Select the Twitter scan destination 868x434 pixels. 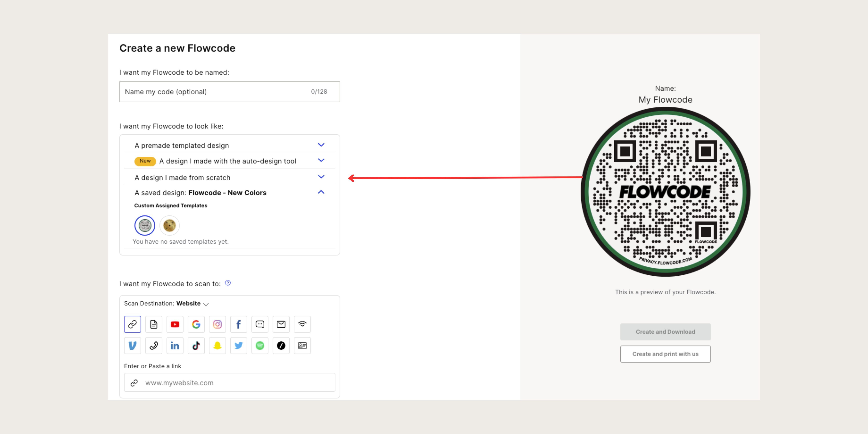coord(239,345)
